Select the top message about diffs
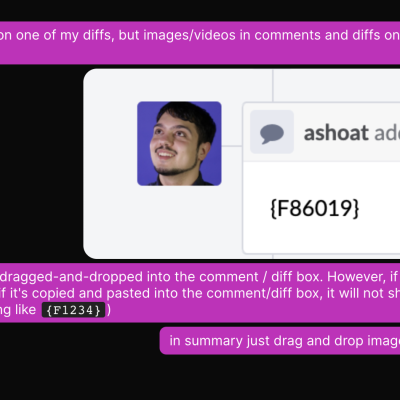Image resolution: width=400 pixels, height=400 pixels. (x=200, y=43)
